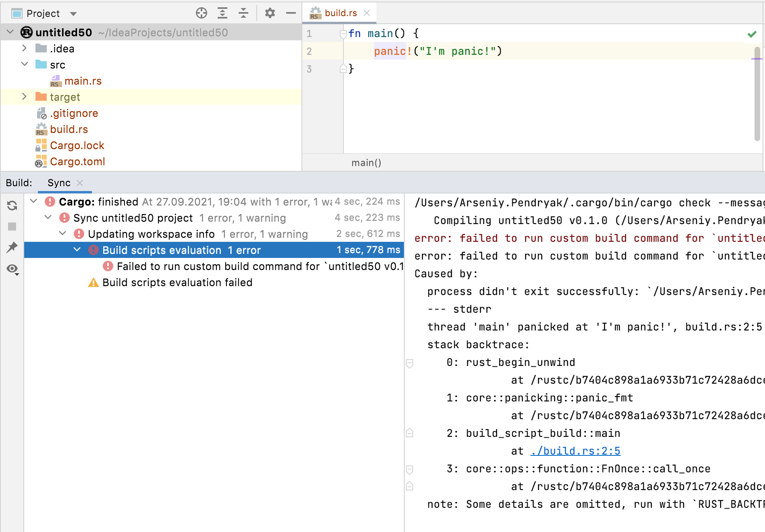Click the Expand All icon in Project toolbar
Screen dimensions: 765x532
tap(222, 13)
